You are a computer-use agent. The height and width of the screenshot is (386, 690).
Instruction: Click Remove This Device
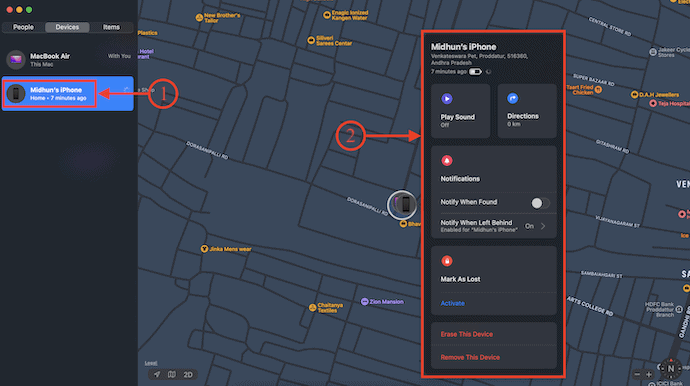(470, 357)
